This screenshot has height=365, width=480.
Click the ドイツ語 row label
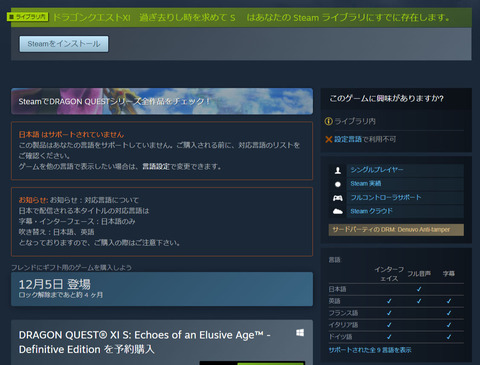point(340,337)
